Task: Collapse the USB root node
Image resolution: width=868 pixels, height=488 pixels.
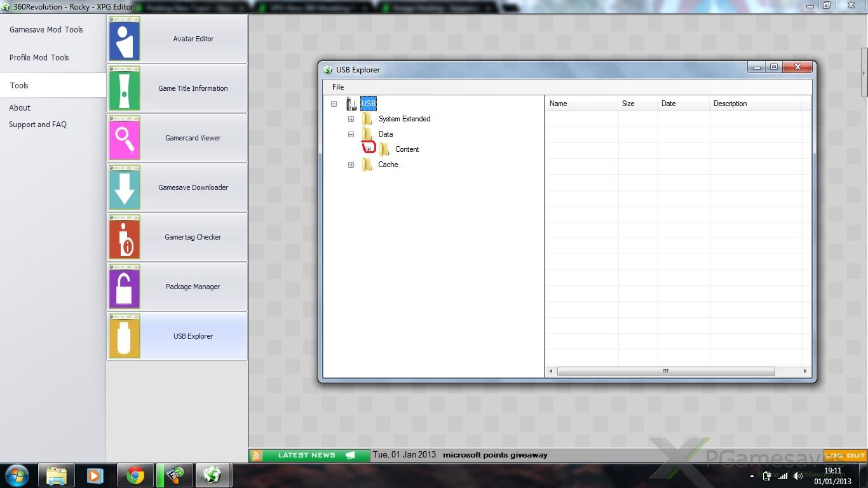Action: pos(334,104)
